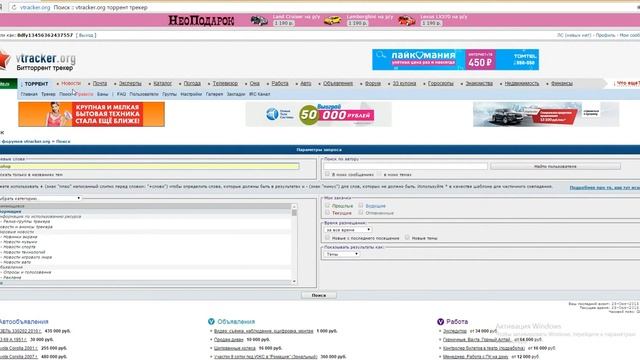
Task: Click the magnifier icon in Лайкомания banner
Action: point(381,55)
